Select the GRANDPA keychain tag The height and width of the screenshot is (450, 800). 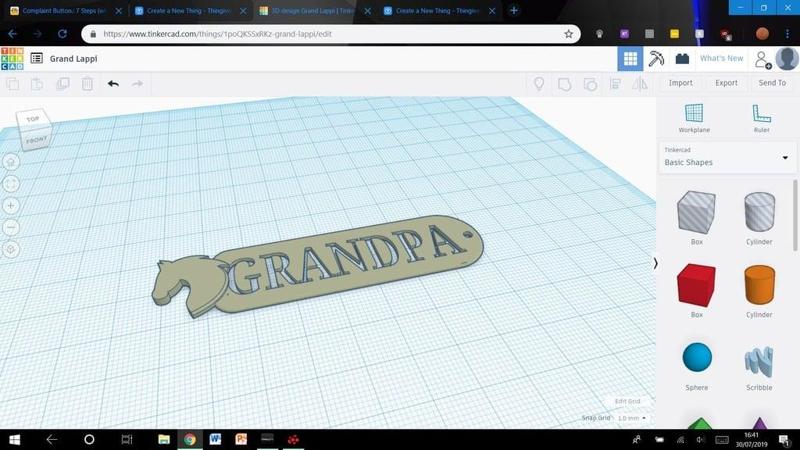point(350,262)
